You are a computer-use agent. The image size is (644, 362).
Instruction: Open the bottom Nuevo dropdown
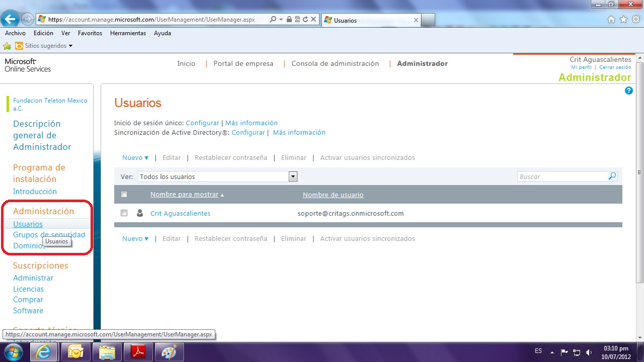[x=135, y=238]
